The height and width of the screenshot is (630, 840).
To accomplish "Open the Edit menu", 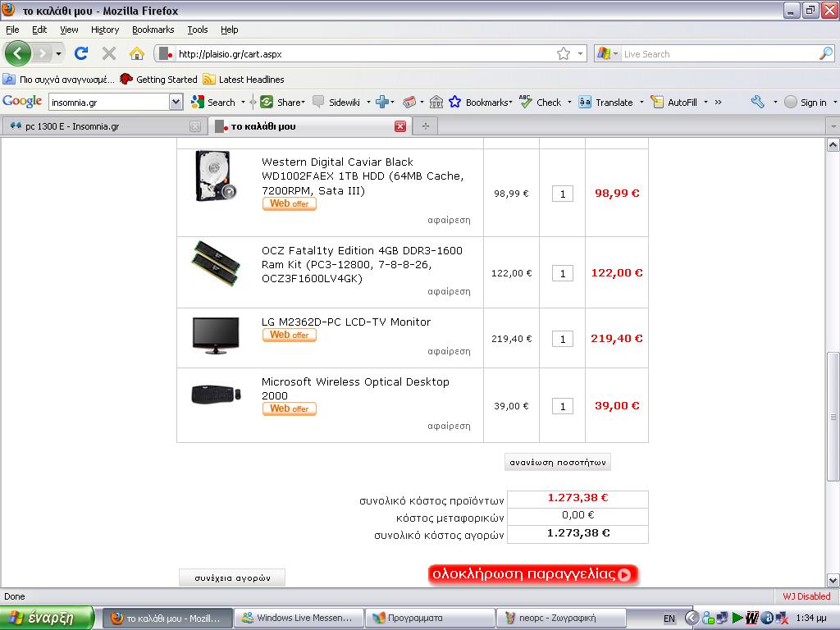I will (39, 30).
